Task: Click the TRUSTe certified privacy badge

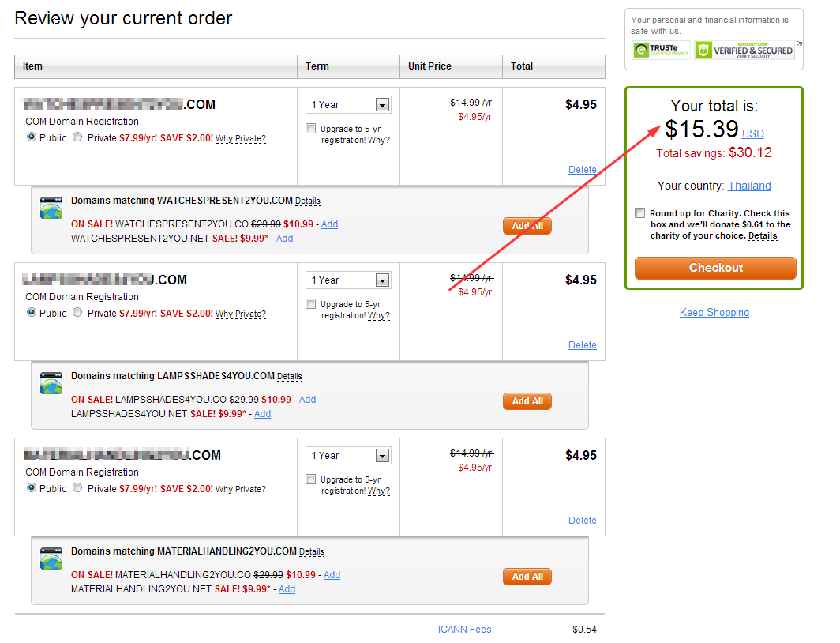Action: 661,51
